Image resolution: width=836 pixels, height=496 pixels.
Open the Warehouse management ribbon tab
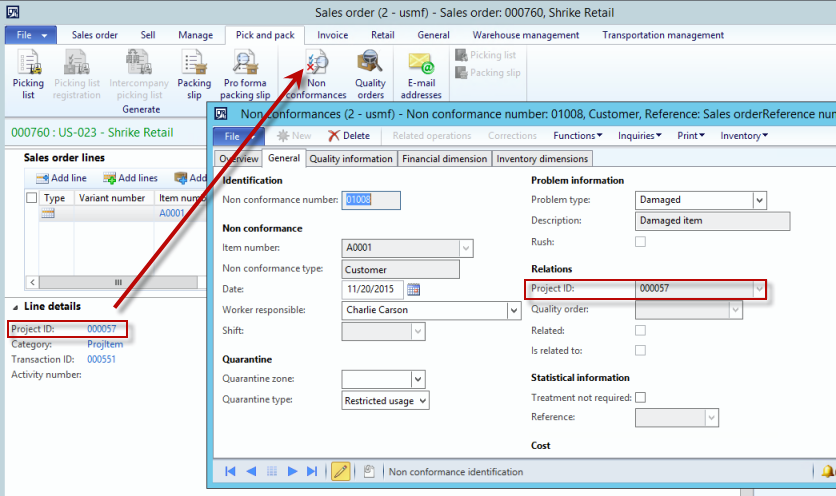pyautogui.click(x=526, y=35)
